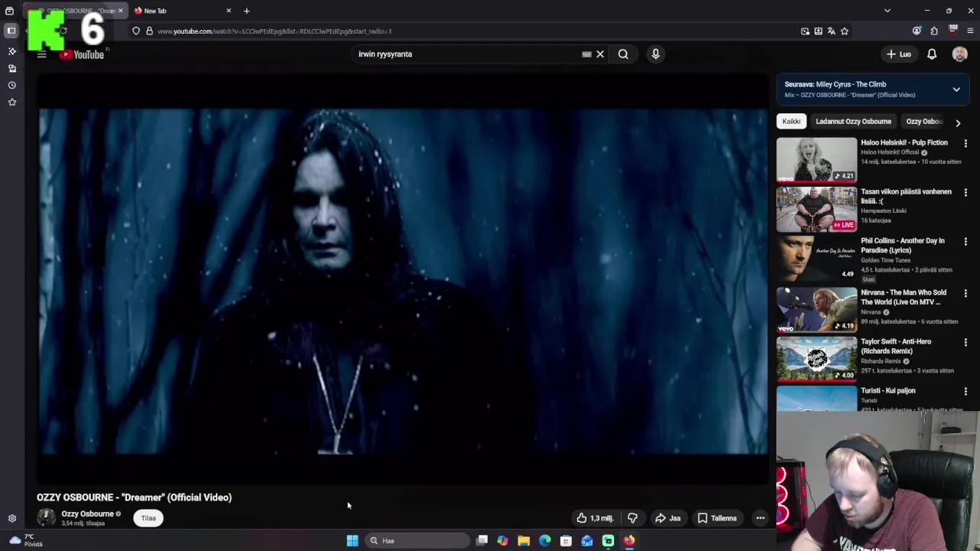This screenshot has width=980, height=551.
Task: Go to the YouTube home logo
Action: 83,54
